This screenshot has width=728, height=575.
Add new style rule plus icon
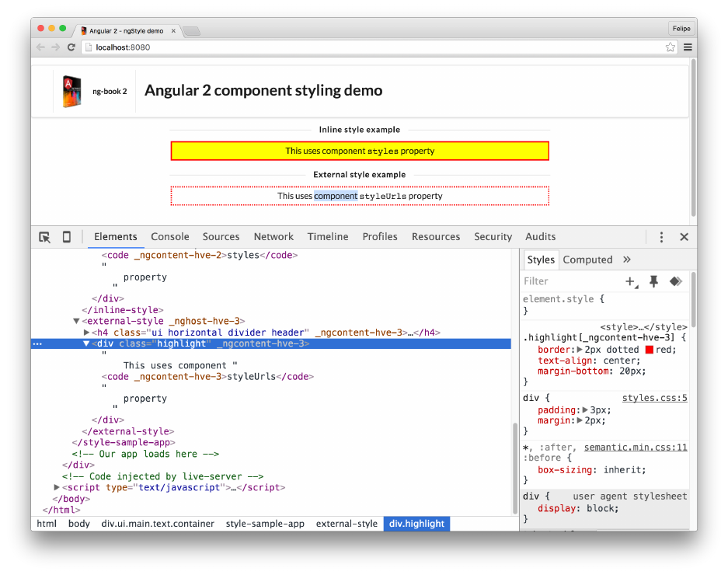pyautogui.click(x=631, y=281)
